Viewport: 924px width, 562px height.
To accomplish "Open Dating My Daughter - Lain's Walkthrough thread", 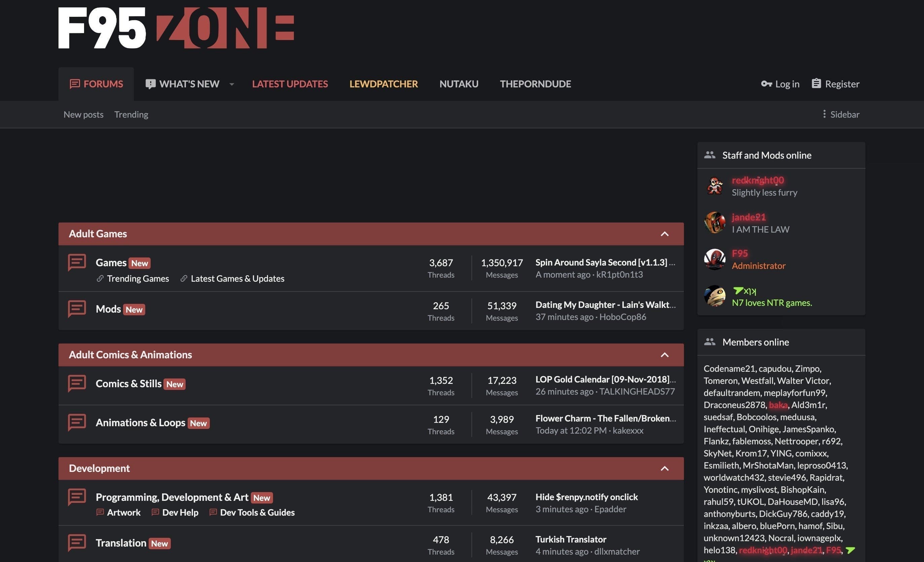I will coord(605,305).
